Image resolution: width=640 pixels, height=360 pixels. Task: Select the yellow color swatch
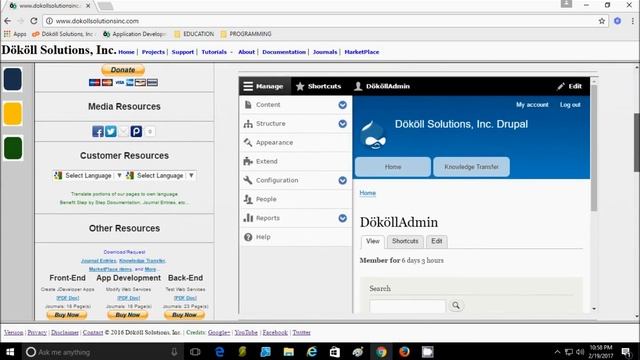pos(13,113)
